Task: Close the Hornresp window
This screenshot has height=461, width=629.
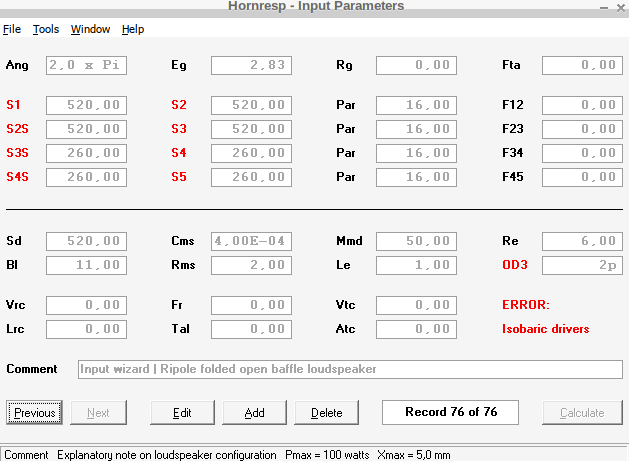Action: click(x=621, y=8)
